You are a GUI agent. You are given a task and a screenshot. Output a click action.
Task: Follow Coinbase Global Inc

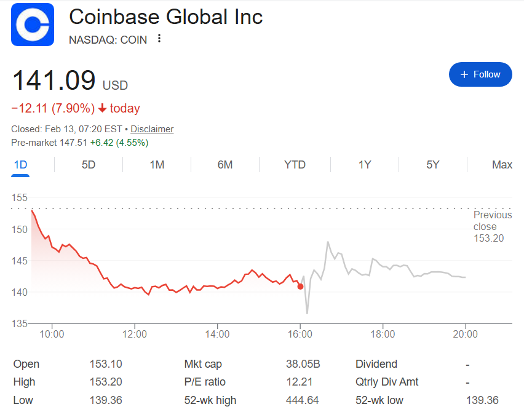[x=480, y=74]
